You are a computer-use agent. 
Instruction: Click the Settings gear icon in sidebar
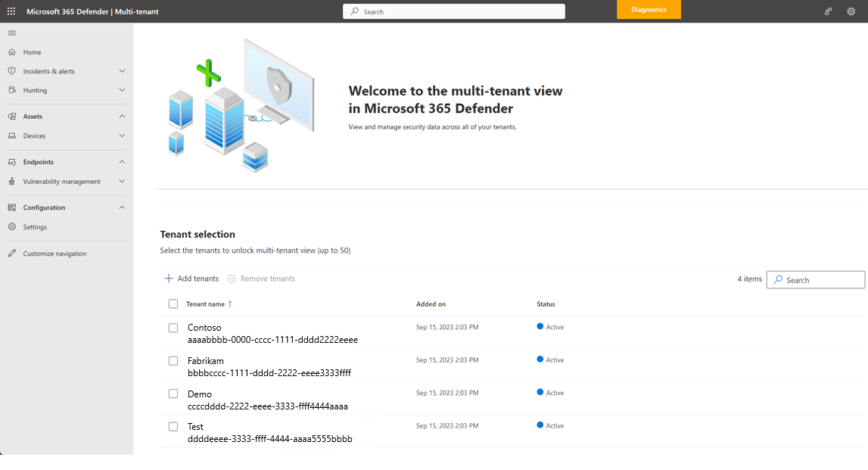tap(11, 227)
